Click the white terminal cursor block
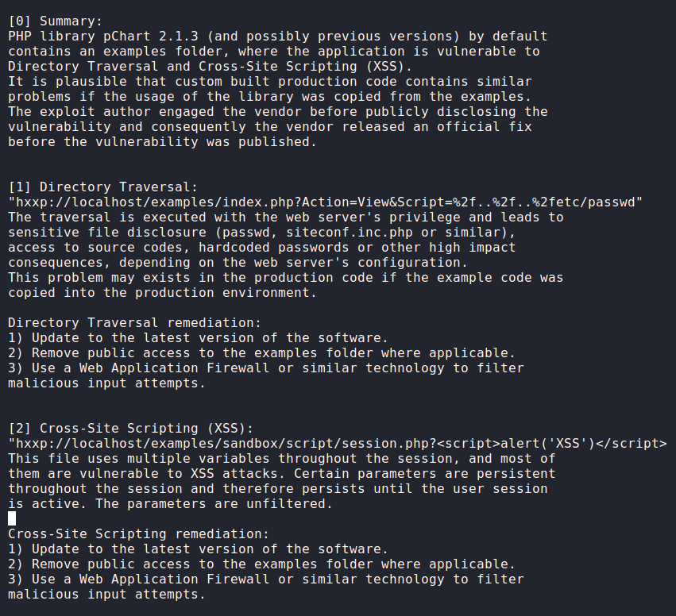This screenshot has height=616, width=676. click(12, 518)
